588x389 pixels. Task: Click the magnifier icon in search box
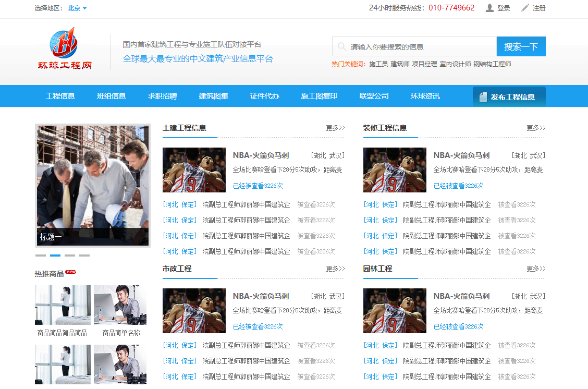[342, 46]
